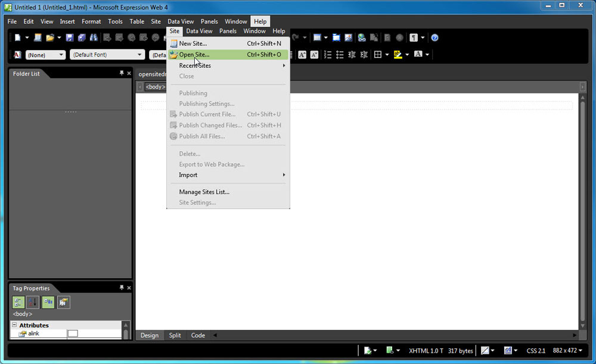Click the Decrease Indent icon

pos(352,55)
